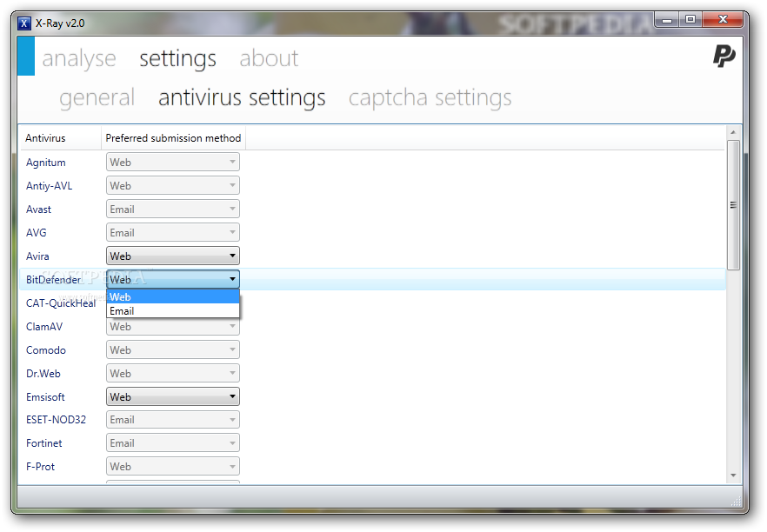
Task: Select the F-Prot row label
Action: point(40,467)
